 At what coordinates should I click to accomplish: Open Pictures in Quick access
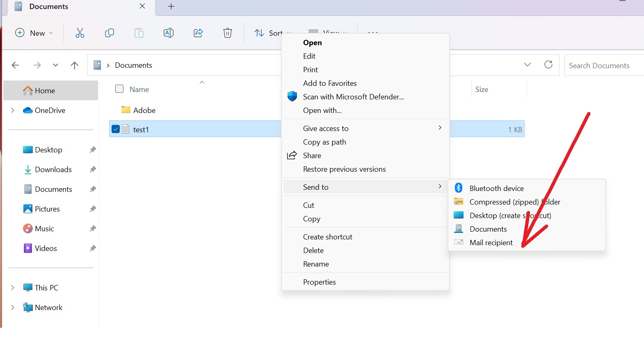47,209
